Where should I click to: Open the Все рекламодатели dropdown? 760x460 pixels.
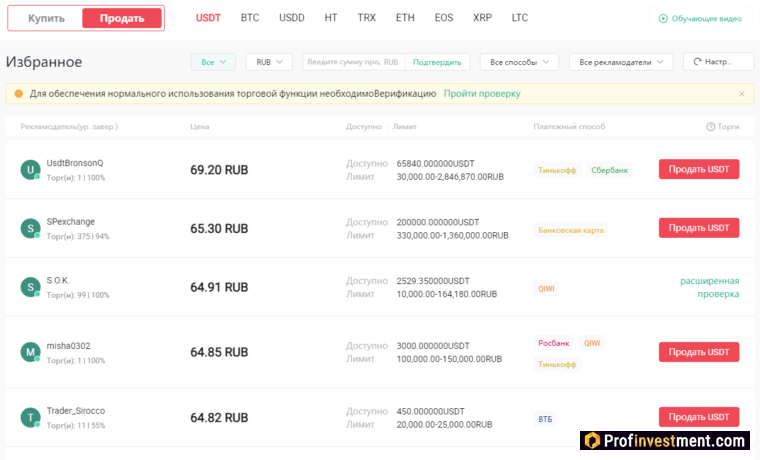(x=621, y=62)
